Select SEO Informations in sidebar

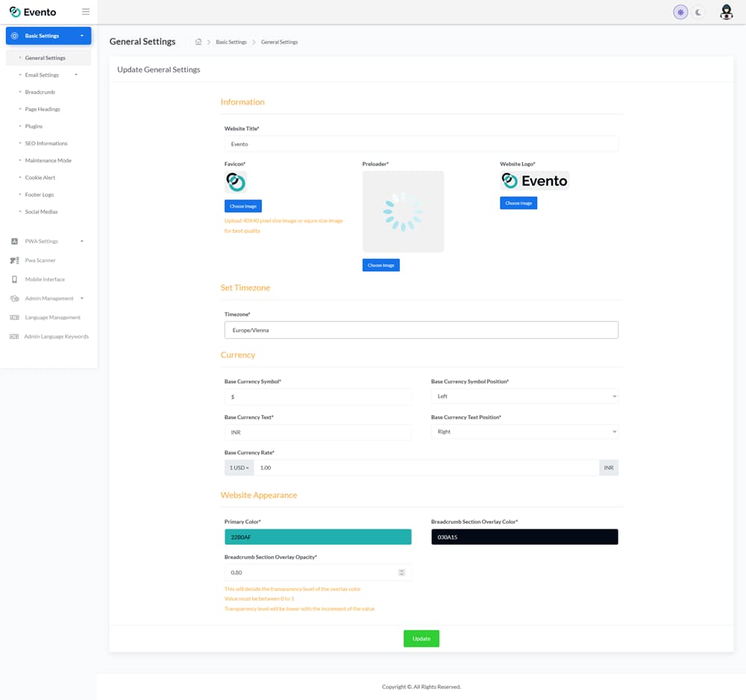tap(46, 143)
